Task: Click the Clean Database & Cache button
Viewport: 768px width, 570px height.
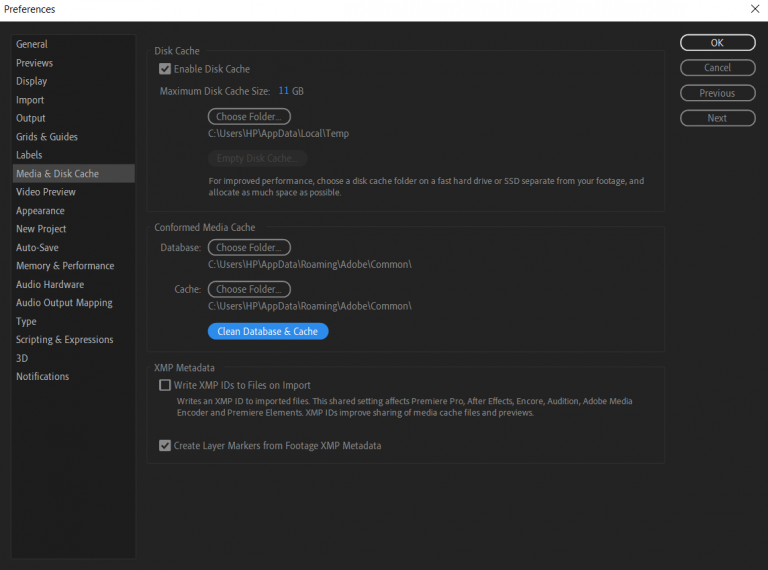Action: (x=267, y=331)
